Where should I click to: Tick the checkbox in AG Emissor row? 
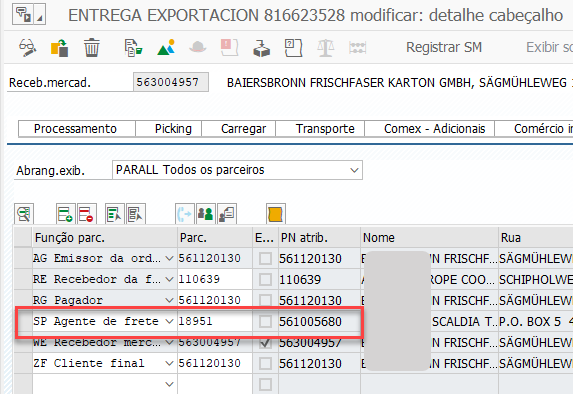(x=265, y=258)
